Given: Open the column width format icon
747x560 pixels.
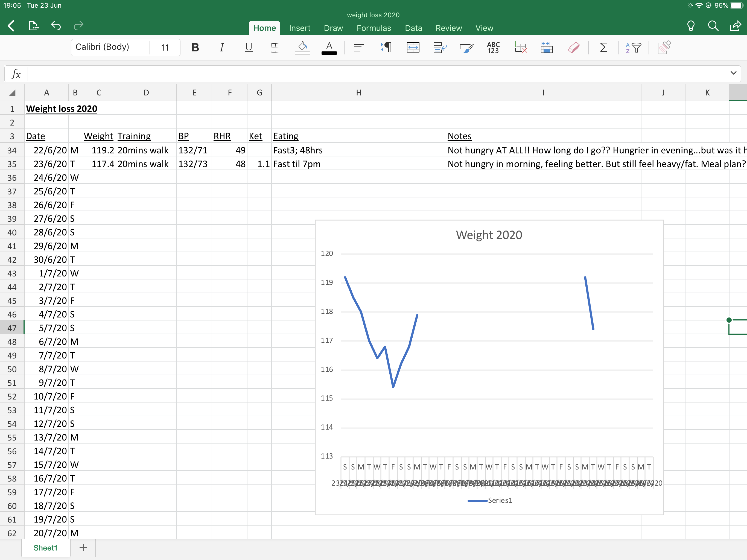Looking at the screenshot, I should point(547,48).
